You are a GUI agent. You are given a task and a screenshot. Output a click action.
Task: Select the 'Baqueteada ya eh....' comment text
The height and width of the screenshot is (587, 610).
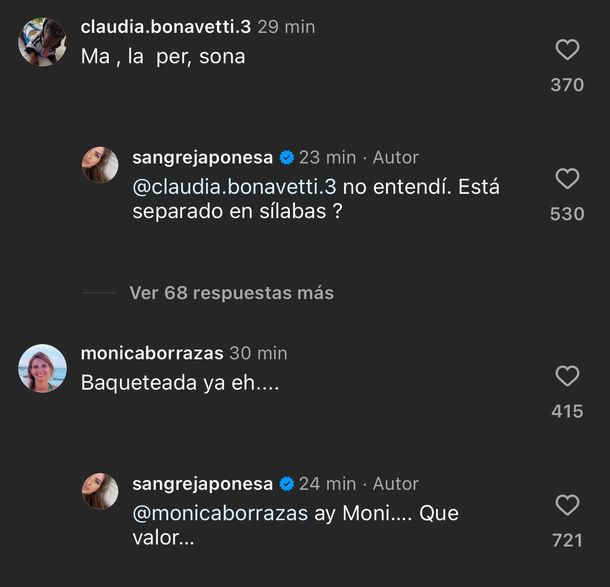click(172, 383)
